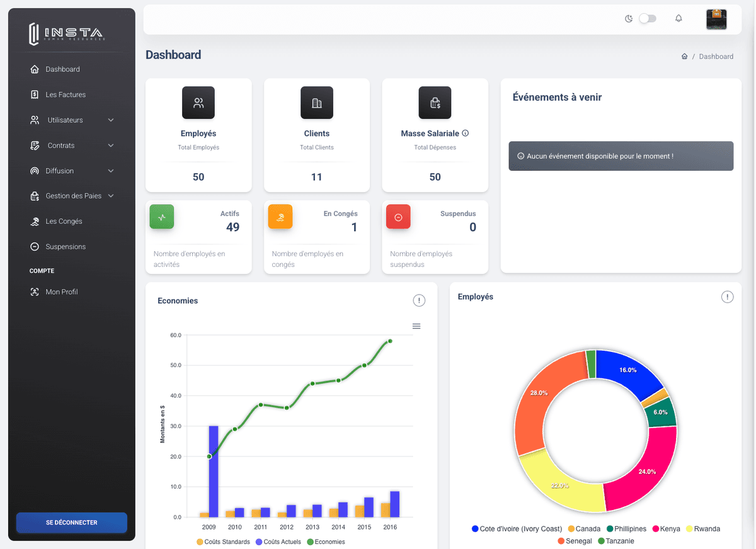
Task: Click the Masse Salariale info icon
Action: (466, 133)
